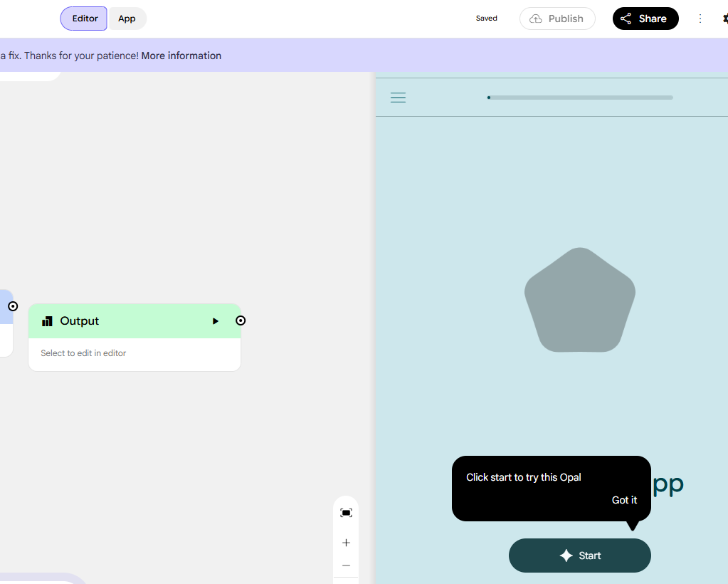Viewport: 728px width, 584px height.
Task: Run the Output node with play icon
Action: click(x=216, y=321)
